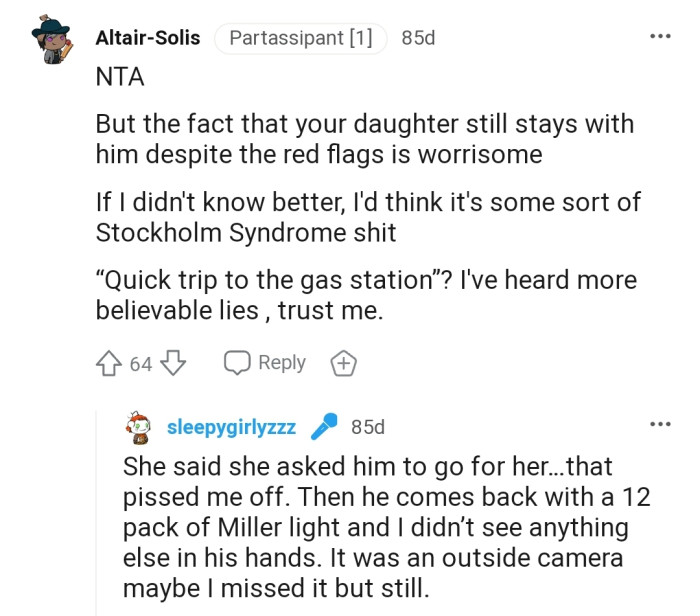Upvote the Altair-Solis comment
700x616 pixels.
point(109,363)
